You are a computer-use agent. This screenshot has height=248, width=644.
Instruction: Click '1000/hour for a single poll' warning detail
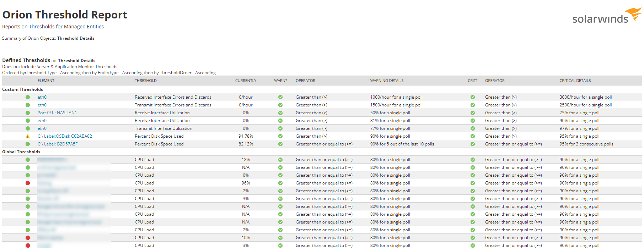point(396,97)
